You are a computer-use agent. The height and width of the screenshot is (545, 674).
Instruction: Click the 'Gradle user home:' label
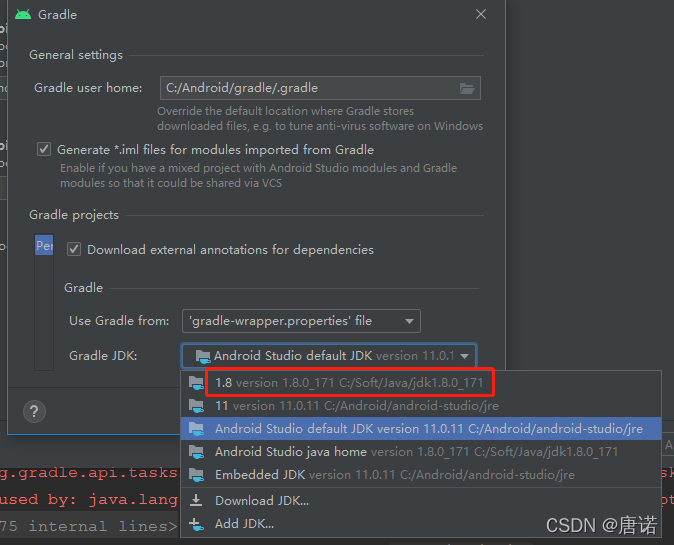click(x=88, y=88)
